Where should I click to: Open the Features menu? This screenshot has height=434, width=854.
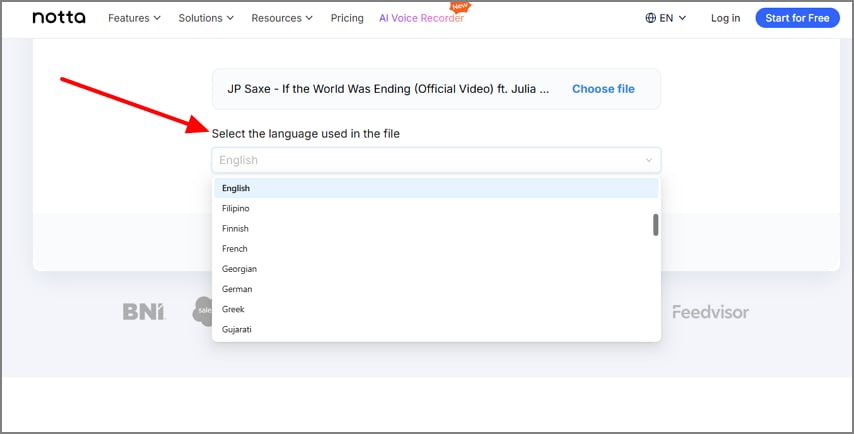[135, 18]
